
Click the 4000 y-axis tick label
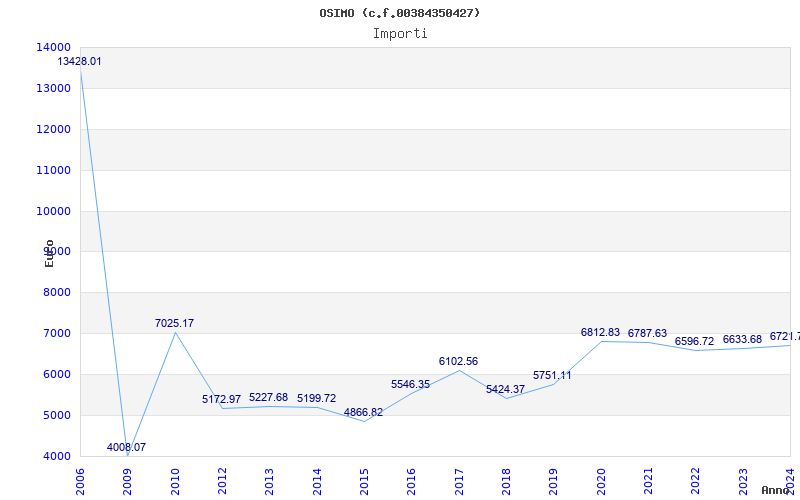point(56,456)
